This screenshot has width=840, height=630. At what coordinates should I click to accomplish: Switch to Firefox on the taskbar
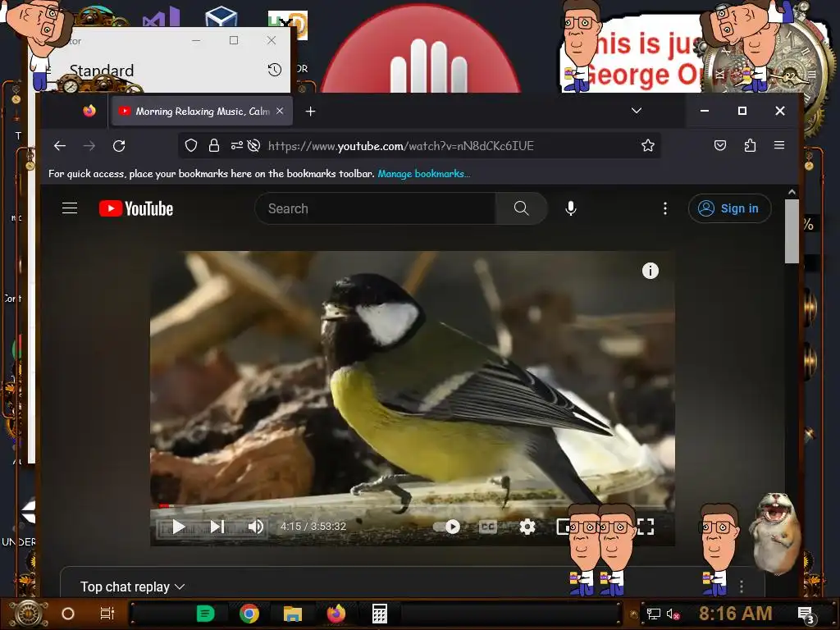coord(336,614)
